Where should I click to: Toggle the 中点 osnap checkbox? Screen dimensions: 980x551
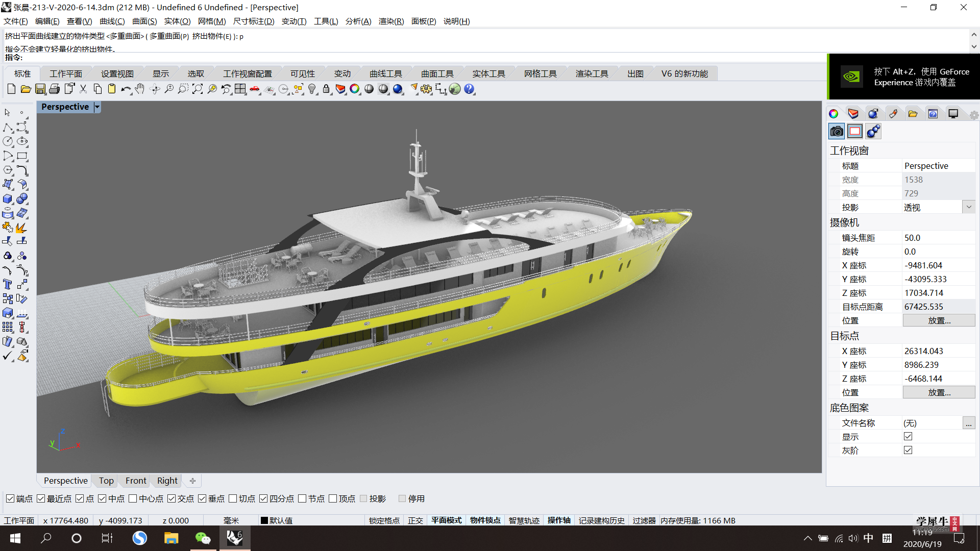click(102, 498)
